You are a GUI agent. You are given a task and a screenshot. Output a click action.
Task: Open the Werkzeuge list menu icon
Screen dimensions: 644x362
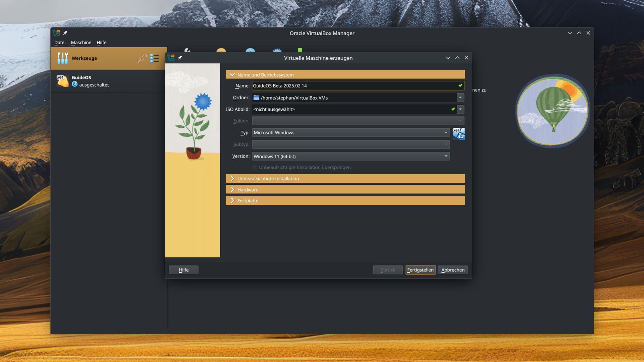pyautogui.click(x=155, y=58)
